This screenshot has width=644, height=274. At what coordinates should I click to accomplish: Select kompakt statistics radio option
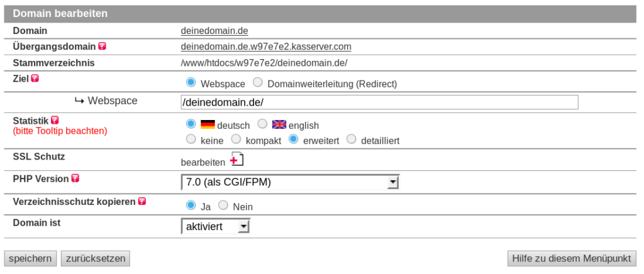click(236, 140)
